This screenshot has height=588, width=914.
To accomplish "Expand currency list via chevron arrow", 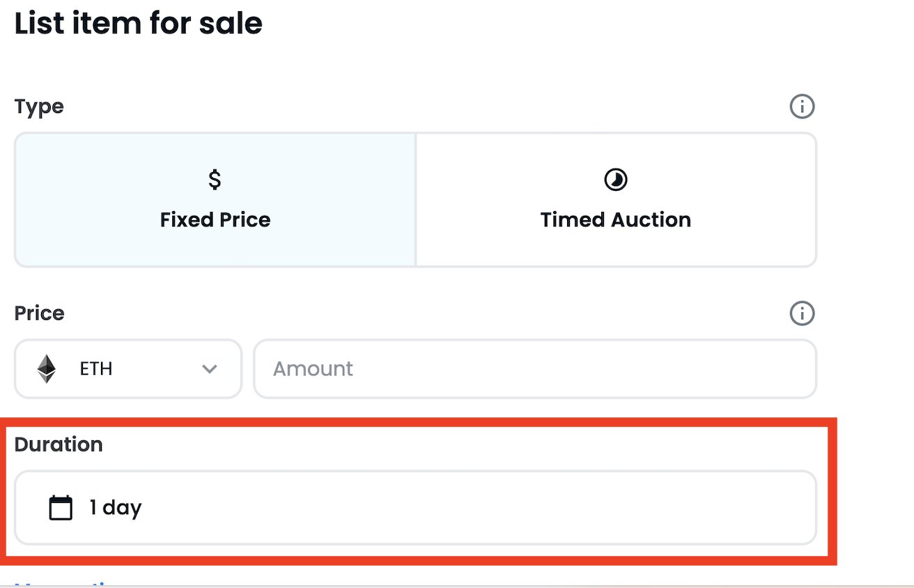I will pos(210,369).
